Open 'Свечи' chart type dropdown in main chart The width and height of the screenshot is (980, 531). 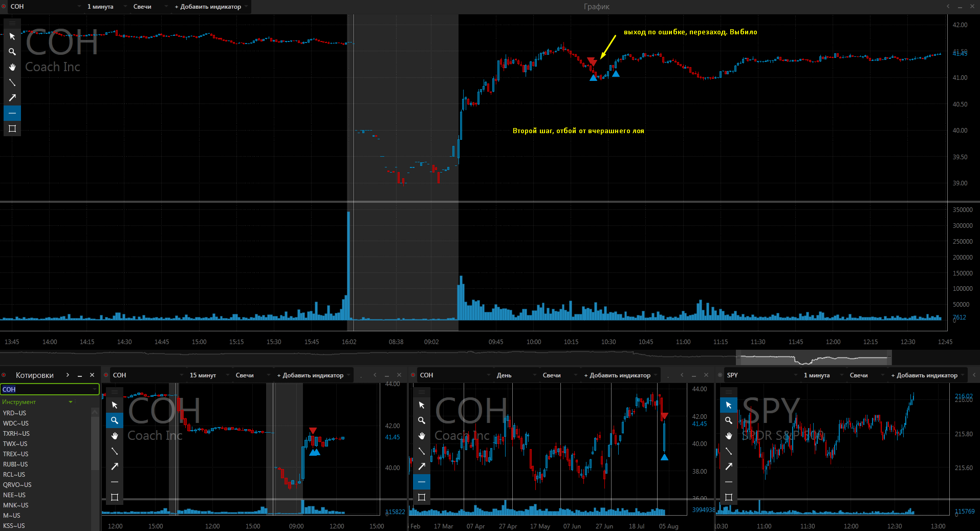click(150, 7)
